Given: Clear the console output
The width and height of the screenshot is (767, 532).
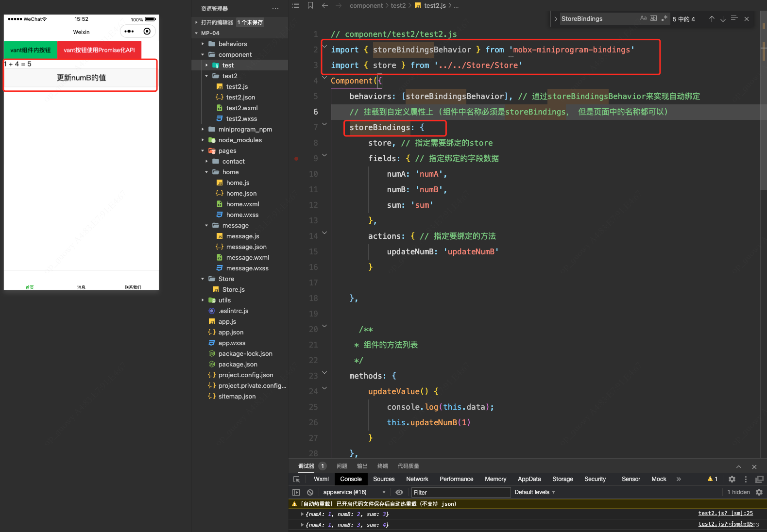Looking at the screenshot, I should pyautogui.click(x=310, y=492).
